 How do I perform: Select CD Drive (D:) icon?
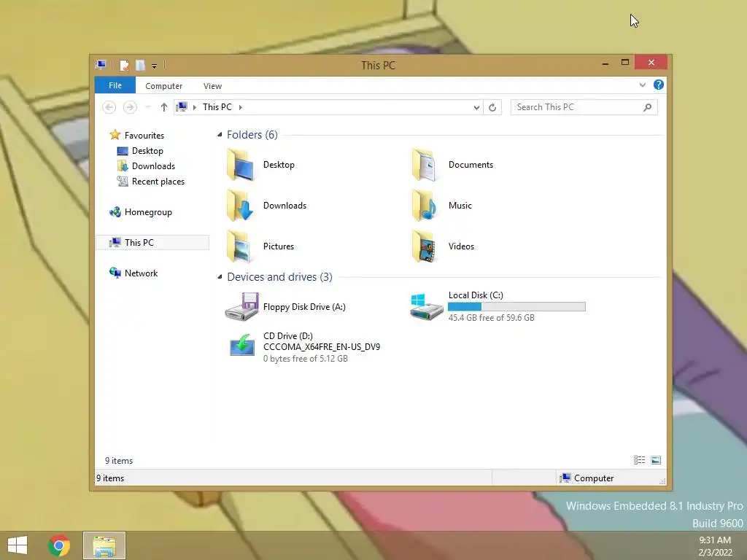pyautogui.click(x=241, y=345)
